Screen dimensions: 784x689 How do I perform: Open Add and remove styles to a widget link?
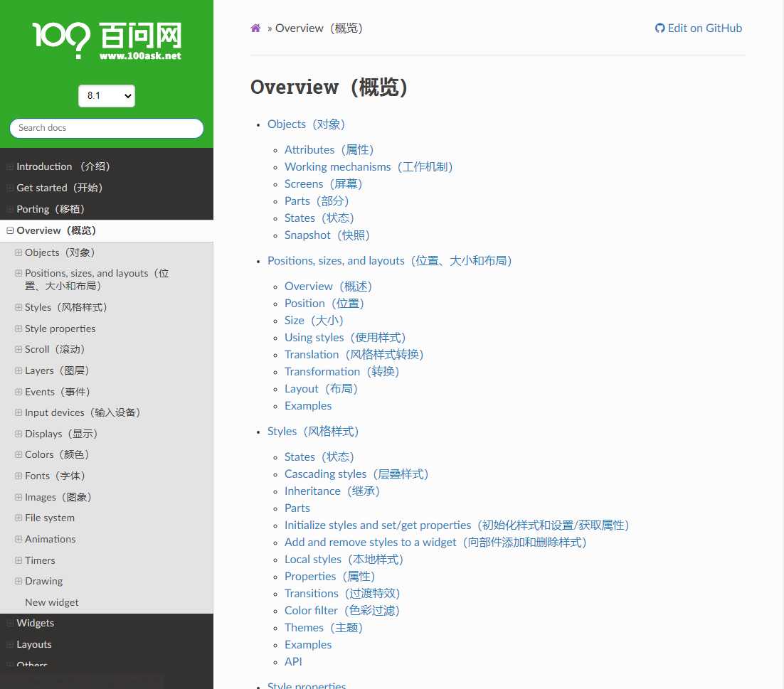[435, 542]
